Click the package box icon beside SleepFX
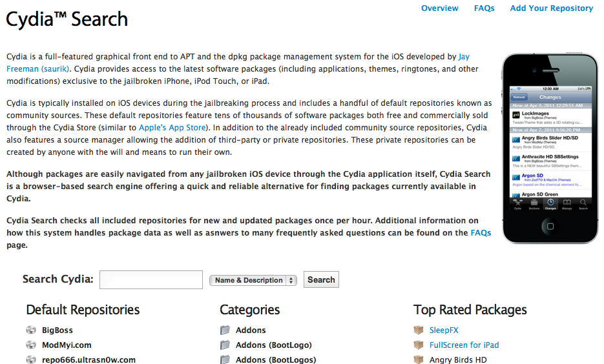 pos(419,330)
